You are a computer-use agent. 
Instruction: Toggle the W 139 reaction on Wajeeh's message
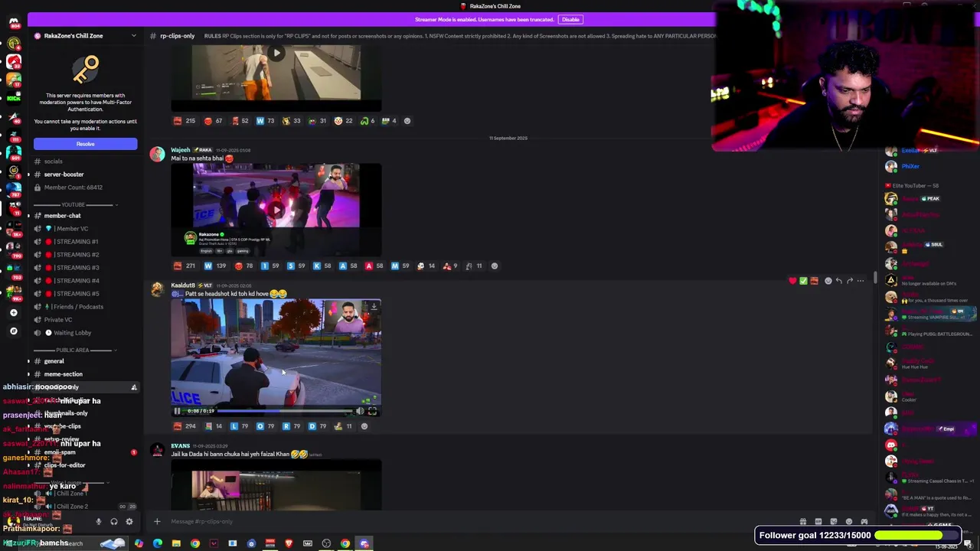(x=215, y=266)
